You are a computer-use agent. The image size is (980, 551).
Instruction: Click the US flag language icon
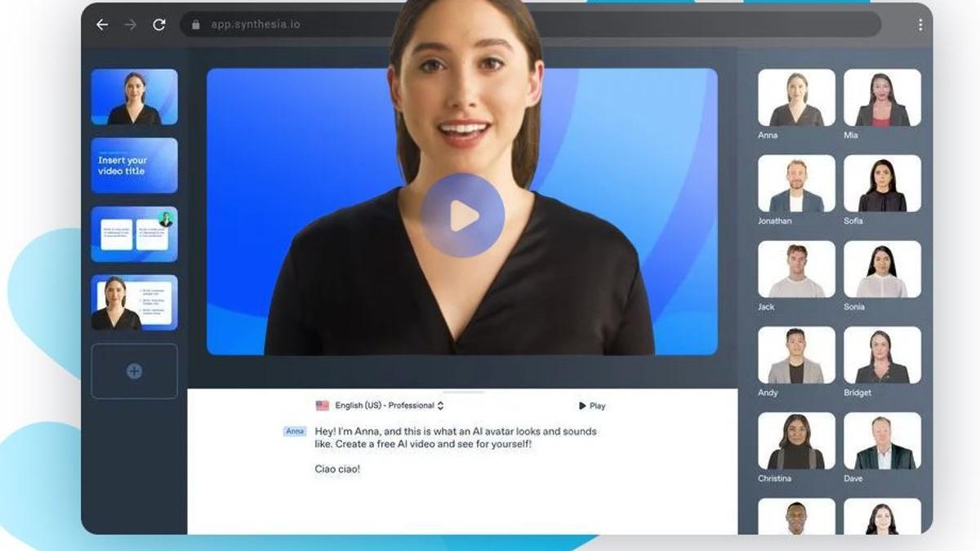323,406
